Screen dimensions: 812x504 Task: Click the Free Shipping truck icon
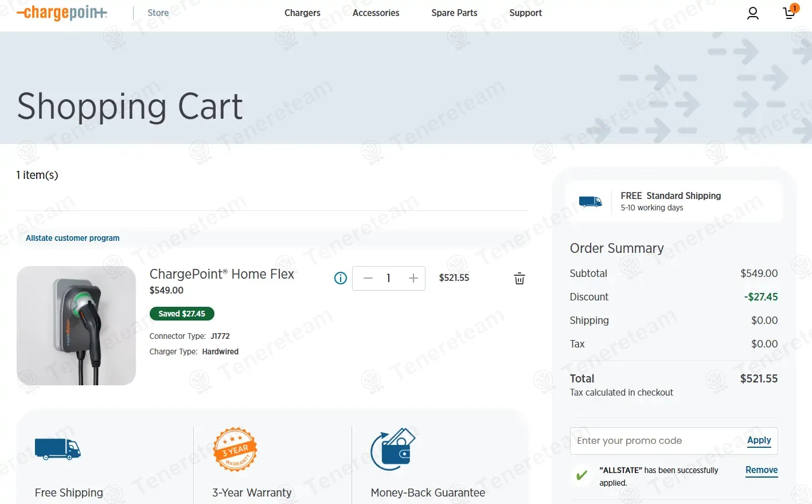[x=57, y=449]
